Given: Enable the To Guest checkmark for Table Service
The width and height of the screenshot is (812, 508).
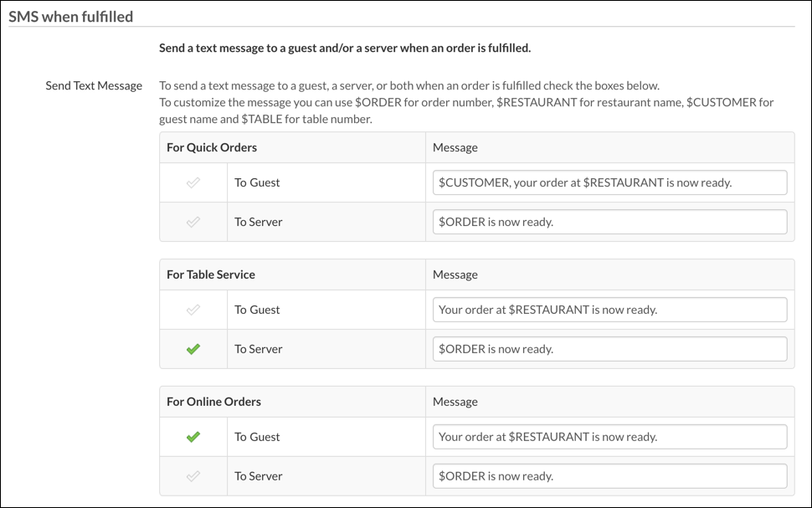Looking at the screenshot, I should coord(192,309).
